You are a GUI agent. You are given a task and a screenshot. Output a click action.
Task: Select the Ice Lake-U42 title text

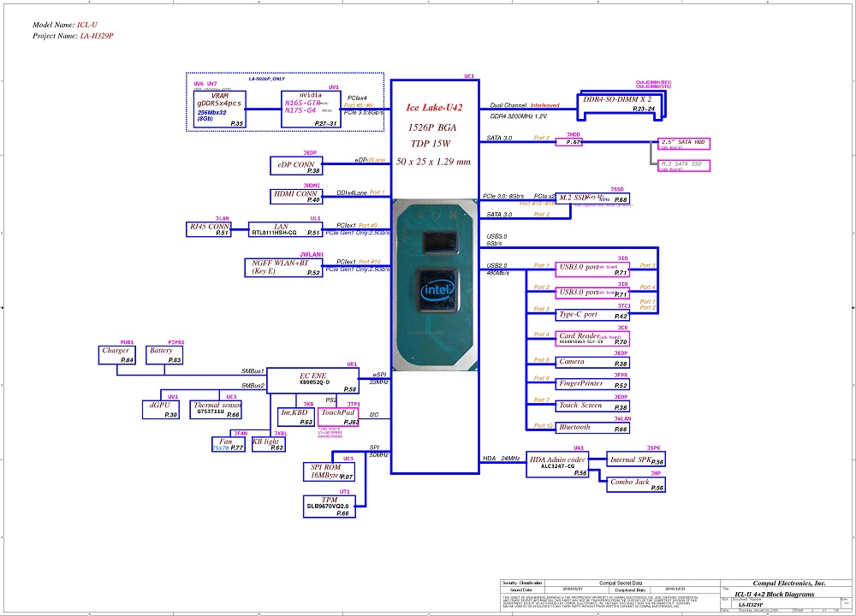433,109
